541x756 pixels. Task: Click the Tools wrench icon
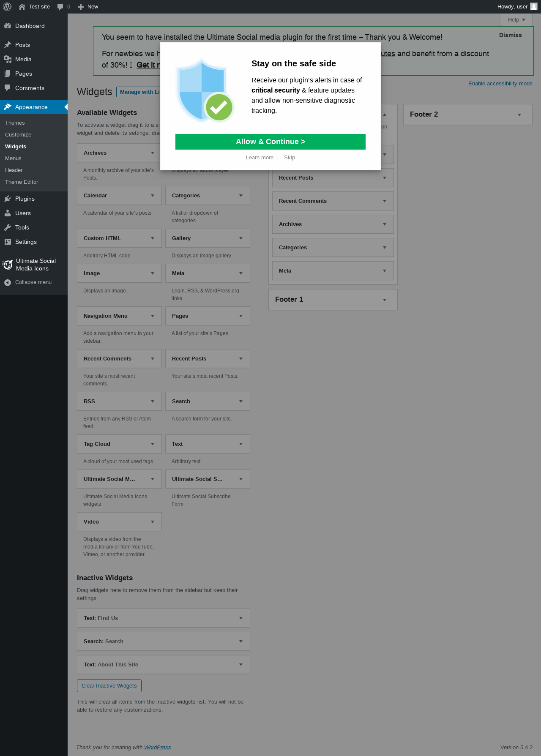[8, 227]
